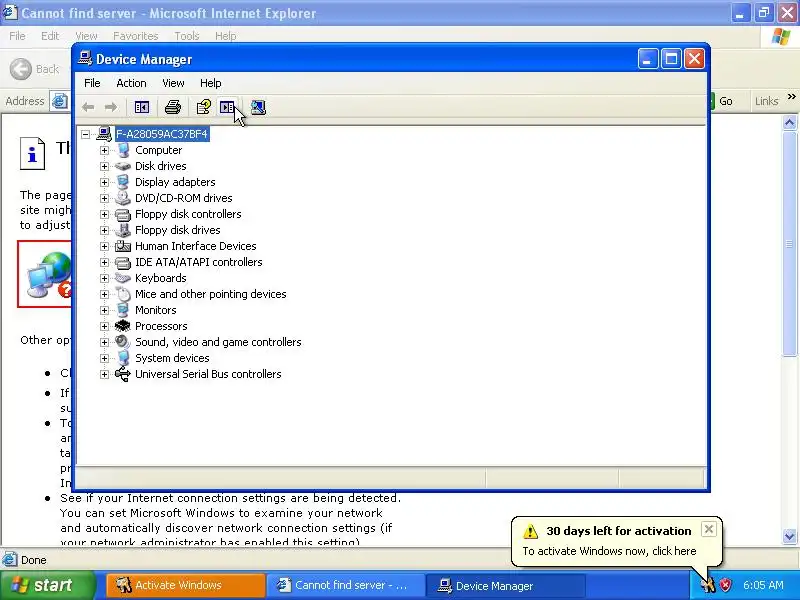The width and height of the screenshot is (800, 600).
Task: Expand the Keyboards node
Action: click(x=105, y=278)
